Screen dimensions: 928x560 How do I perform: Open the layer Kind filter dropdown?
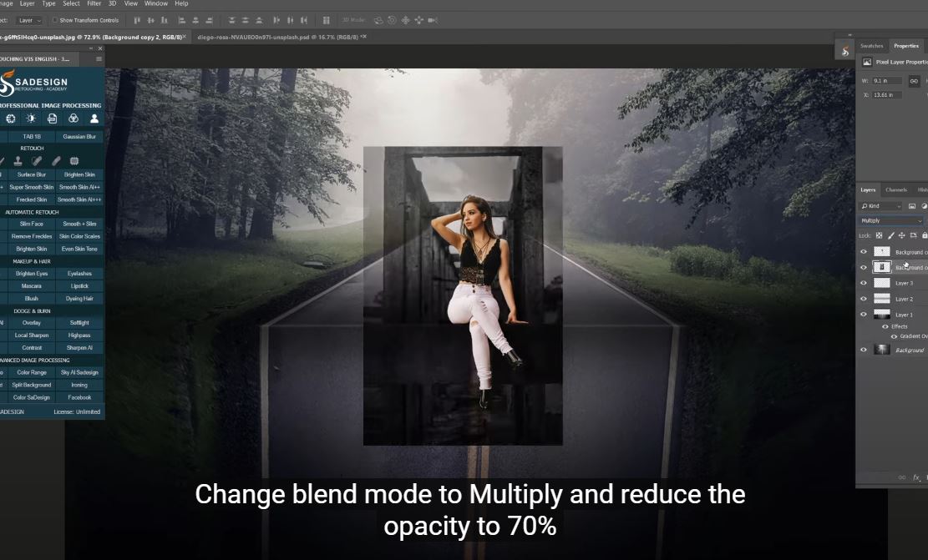click(x=881, y=206)
